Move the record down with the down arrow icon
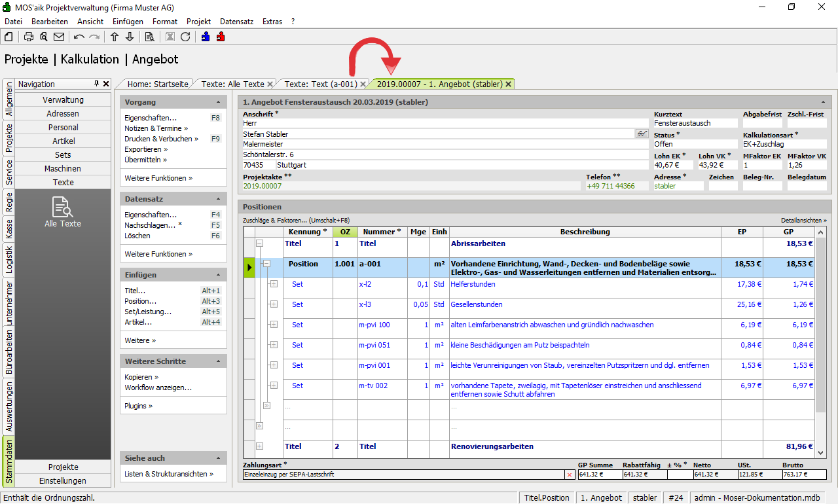 click(x=130, y=37)
